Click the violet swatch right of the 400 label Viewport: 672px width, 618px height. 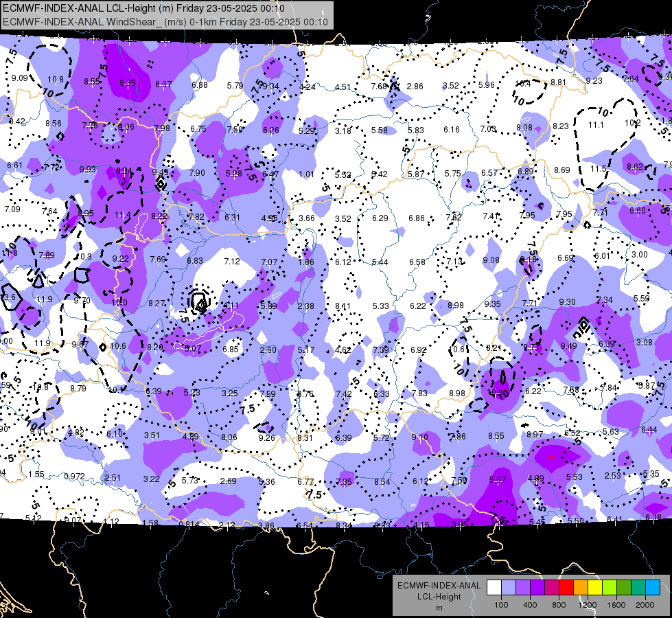537,588
